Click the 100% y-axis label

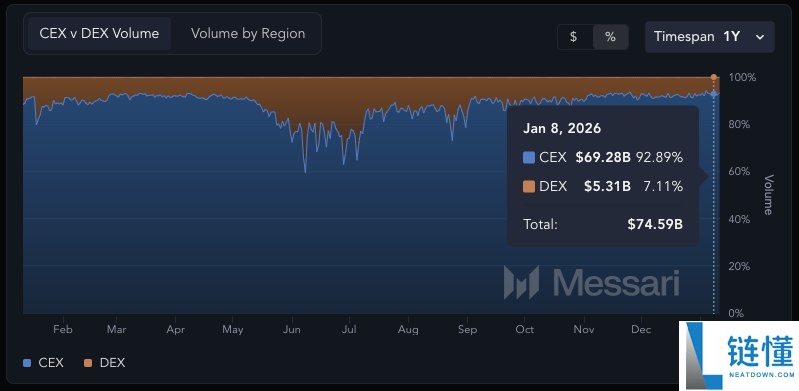(x=742, y=77)
